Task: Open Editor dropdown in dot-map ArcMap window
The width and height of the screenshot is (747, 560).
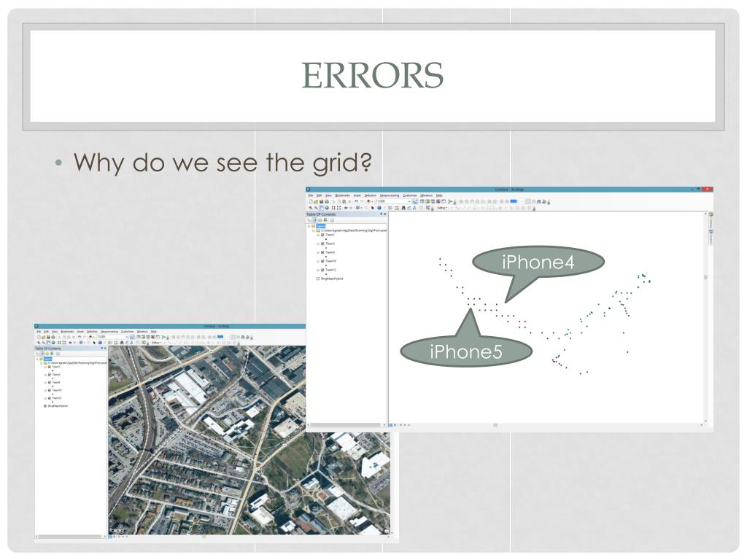Action: pyautogui.click(x=442, y=208)
